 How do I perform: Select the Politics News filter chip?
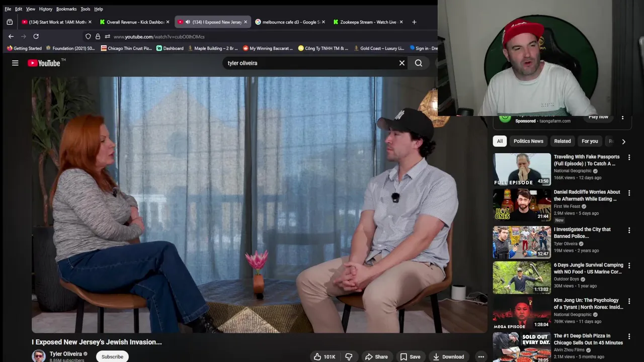point(528,141)
